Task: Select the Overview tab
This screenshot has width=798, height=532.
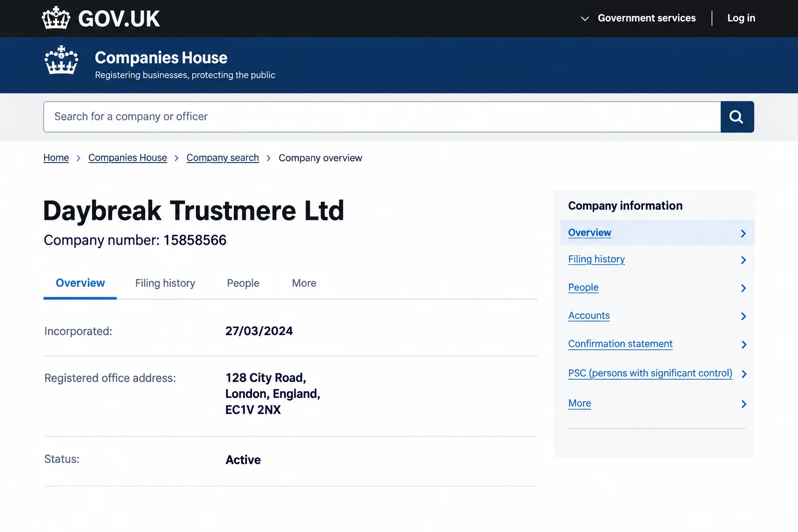Action: 80,283
